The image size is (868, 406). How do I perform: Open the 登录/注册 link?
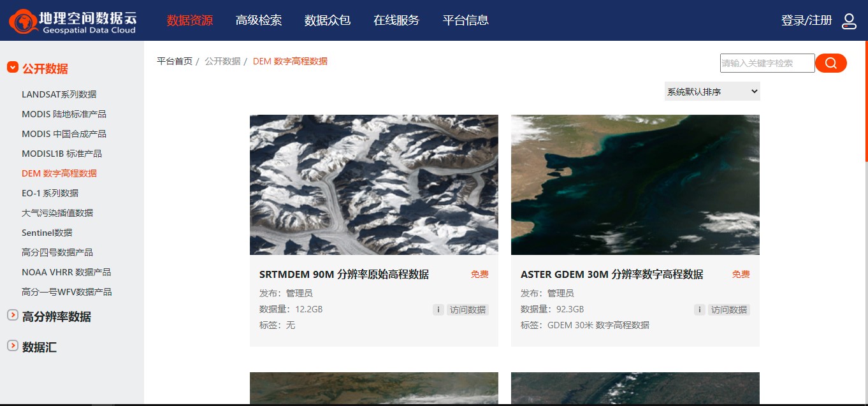coord(806,20)
